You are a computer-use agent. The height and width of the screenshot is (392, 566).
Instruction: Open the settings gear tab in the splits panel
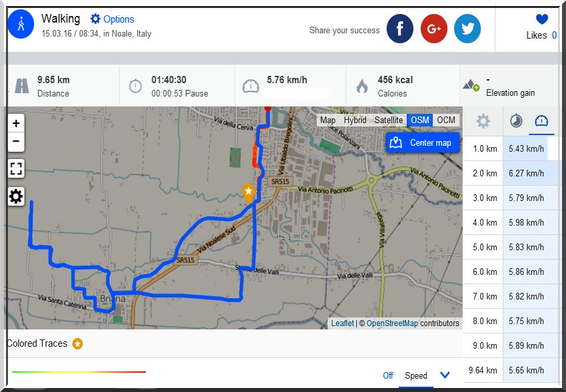coord(483,121)
